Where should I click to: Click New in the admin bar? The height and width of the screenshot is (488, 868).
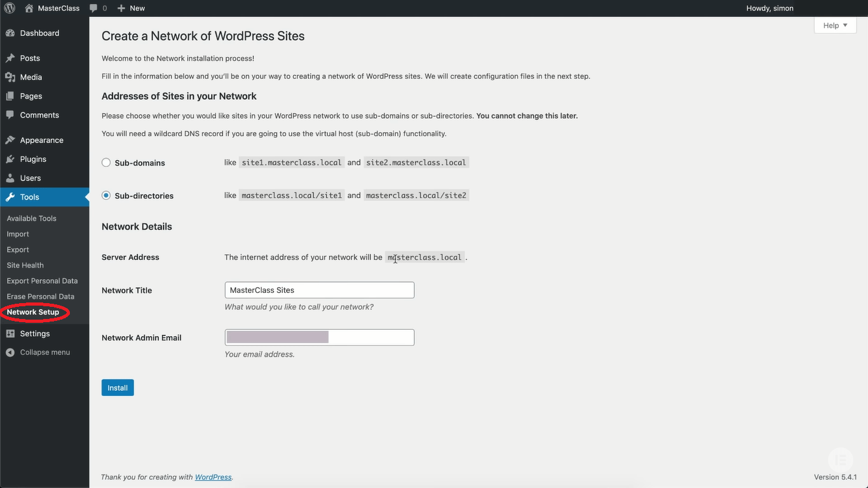coord(137,8)
